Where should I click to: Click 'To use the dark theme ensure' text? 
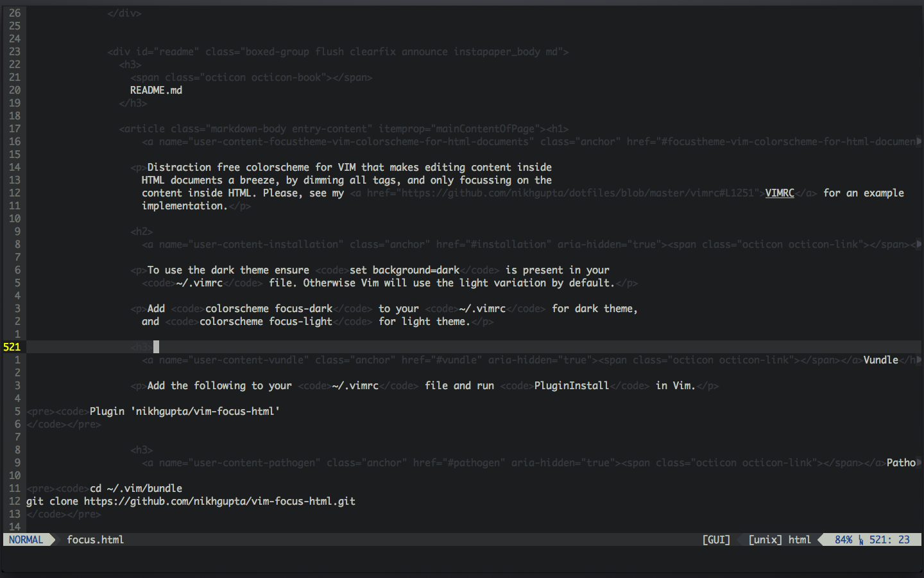click(x=228, y=270)
